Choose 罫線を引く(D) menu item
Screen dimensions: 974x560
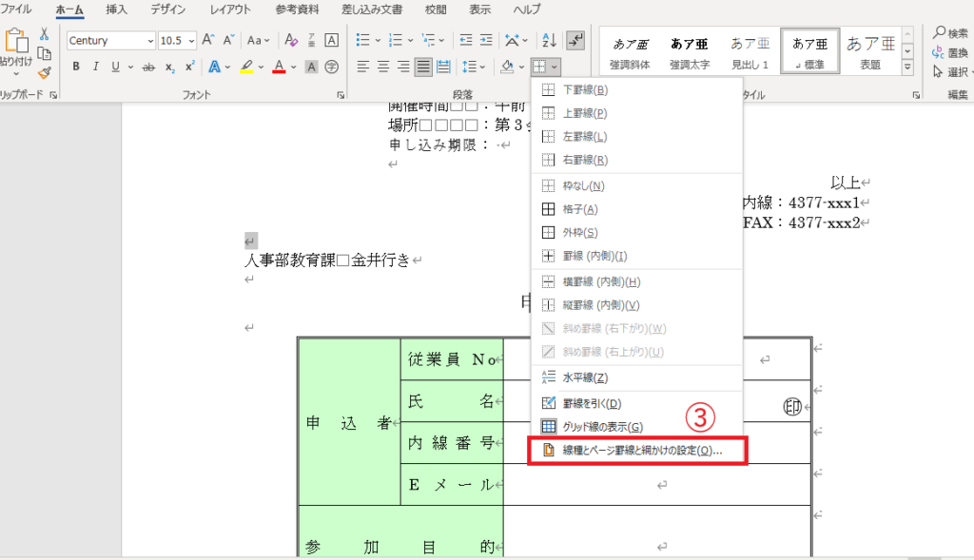coord(636,403)
